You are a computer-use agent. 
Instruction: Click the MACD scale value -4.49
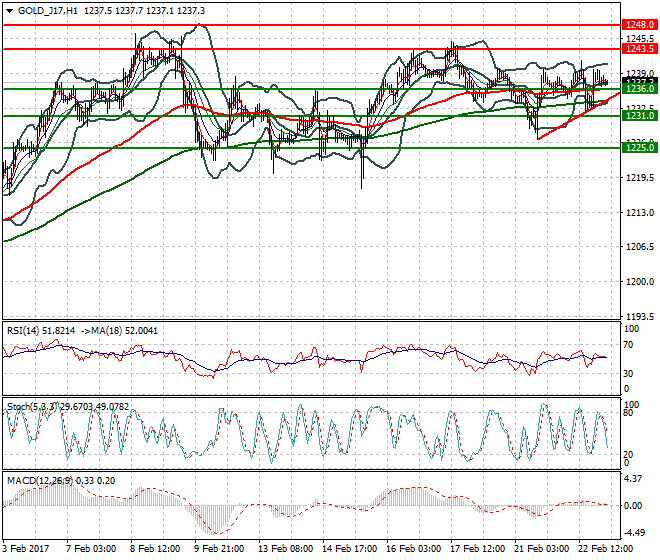(634, 533)
